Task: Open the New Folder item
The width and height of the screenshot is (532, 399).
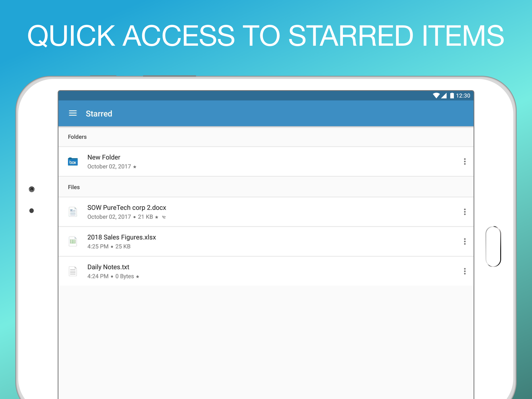Action: [266, 162]
